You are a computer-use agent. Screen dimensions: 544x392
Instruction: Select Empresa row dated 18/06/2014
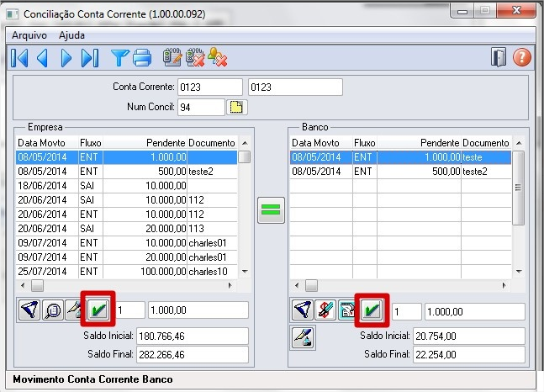pyautogui.click(x=127, y=186)
